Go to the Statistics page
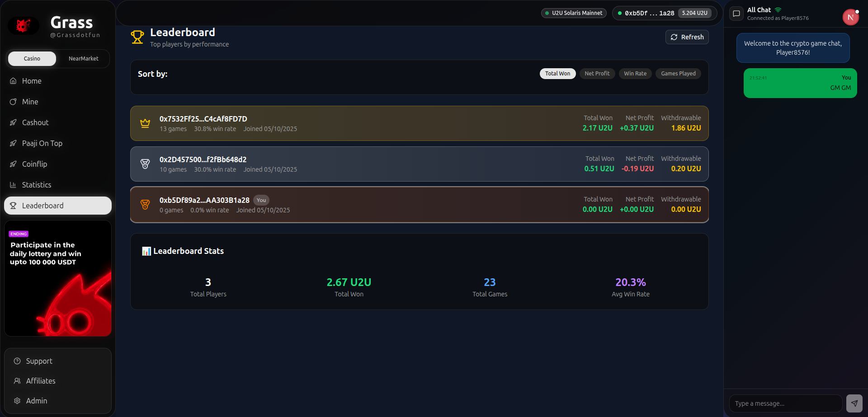Image resolution: width=868 pixels, height=417 pixels. point(37,185)
